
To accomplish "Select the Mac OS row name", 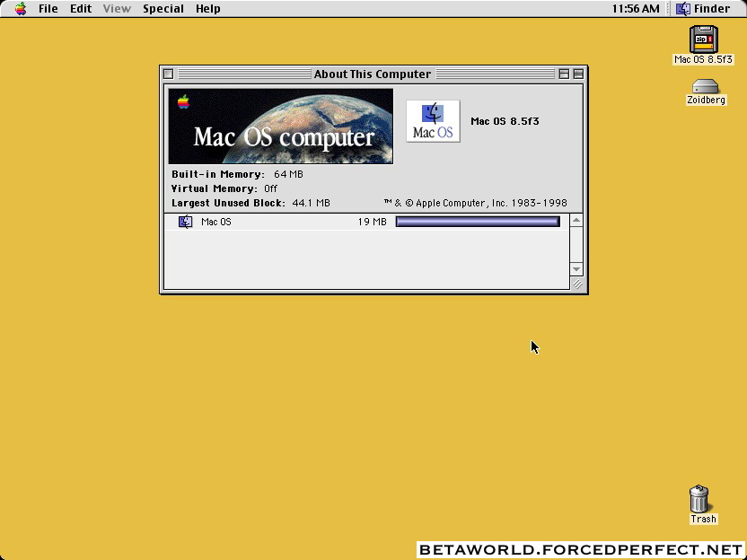I will click(215, 222).
